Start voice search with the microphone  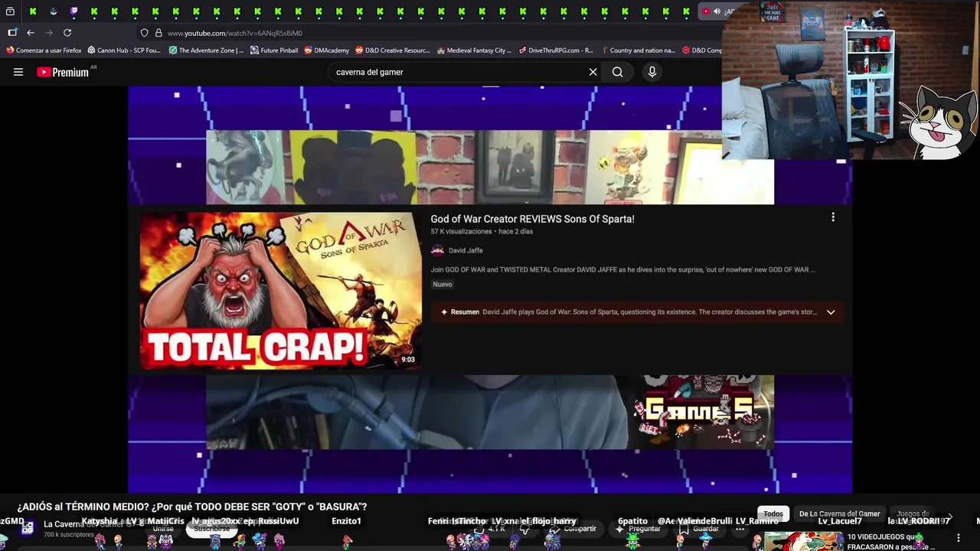click(652, 72)
